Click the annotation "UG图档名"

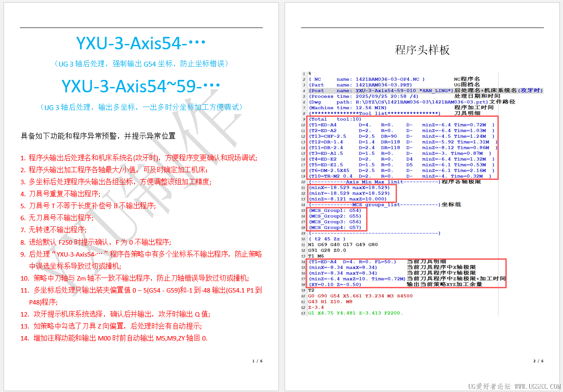click(467, 85)
